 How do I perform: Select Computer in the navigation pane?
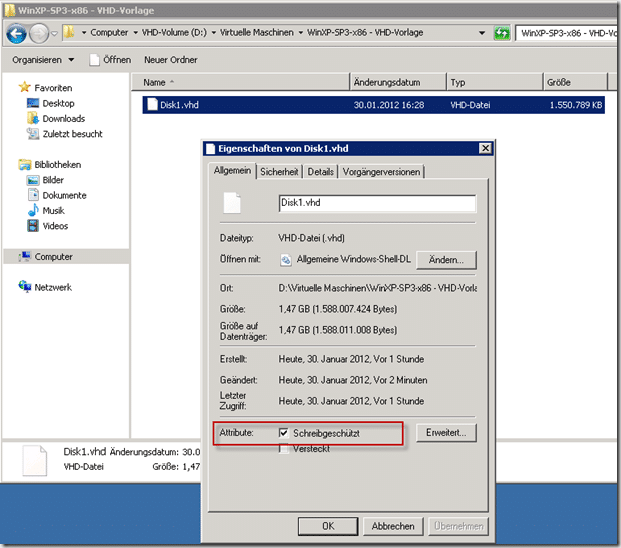coord(66,257)
